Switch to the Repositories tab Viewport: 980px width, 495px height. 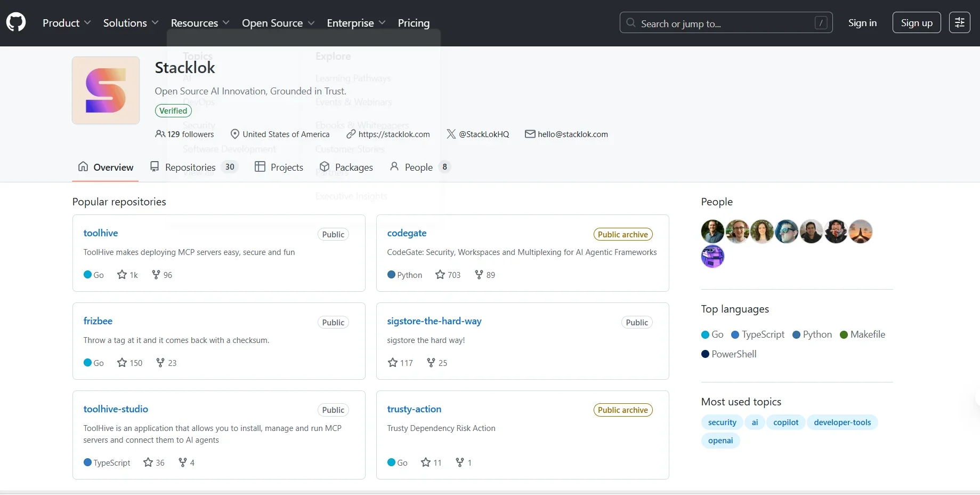[x=190, y=167]
